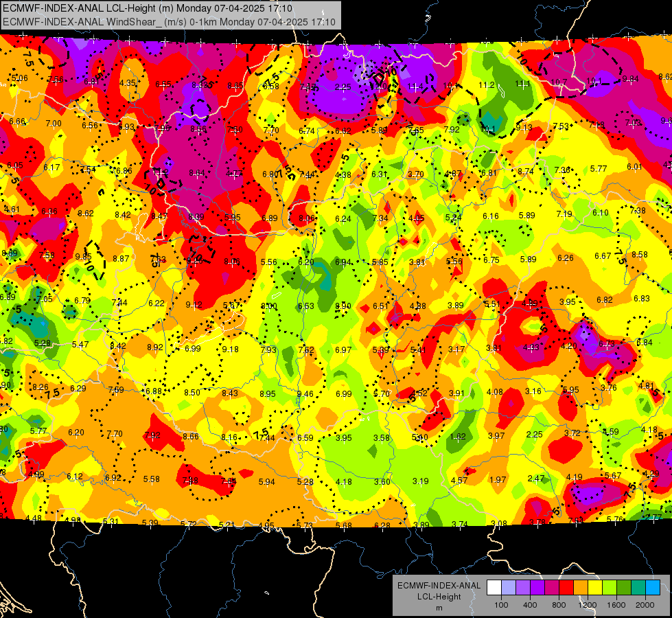Click the wind shear value '8.92'

pos(154,347)
